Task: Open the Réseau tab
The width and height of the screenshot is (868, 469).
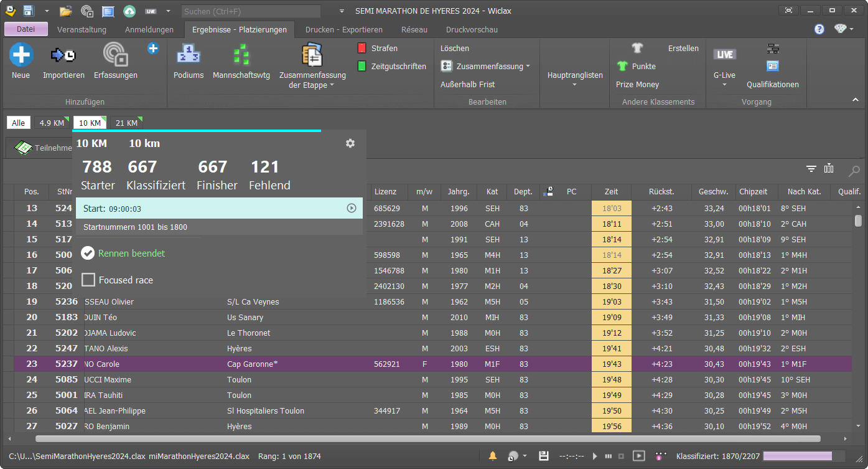Action: pyautogui.click(x=414, y=29)
